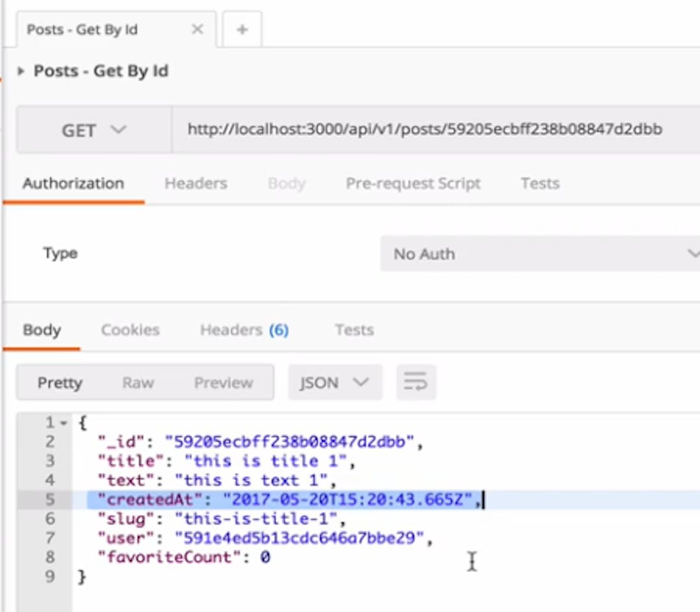This screenshot has height=612, width=700.
Task: Click the request URL input field
Action: tap(425, 130)
